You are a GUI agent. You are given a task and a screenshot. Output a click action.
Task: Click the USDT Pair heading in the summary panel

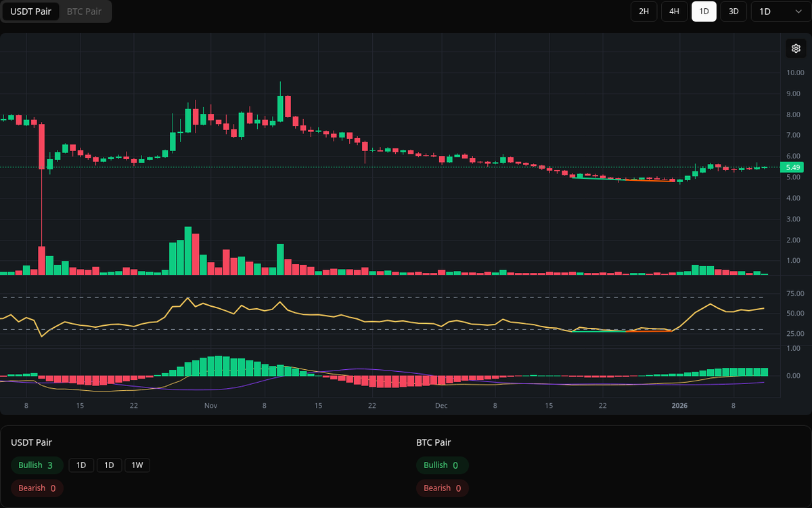point(31,442)
